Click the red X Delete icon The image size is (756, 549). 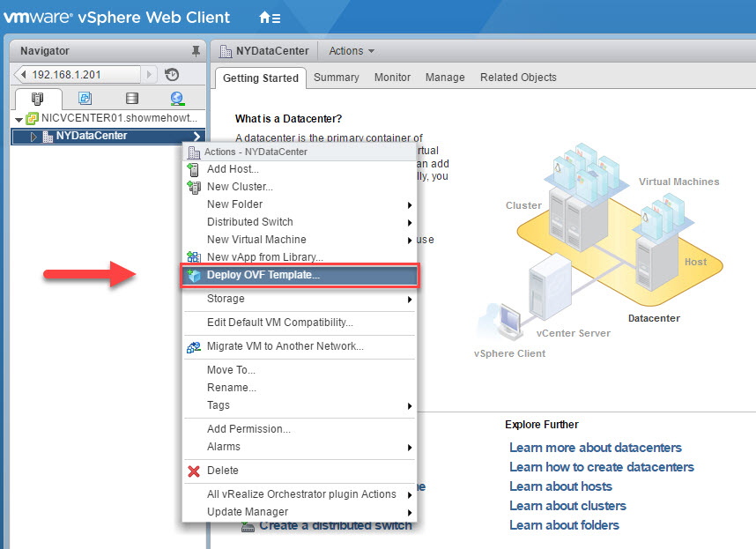[194, 471]
